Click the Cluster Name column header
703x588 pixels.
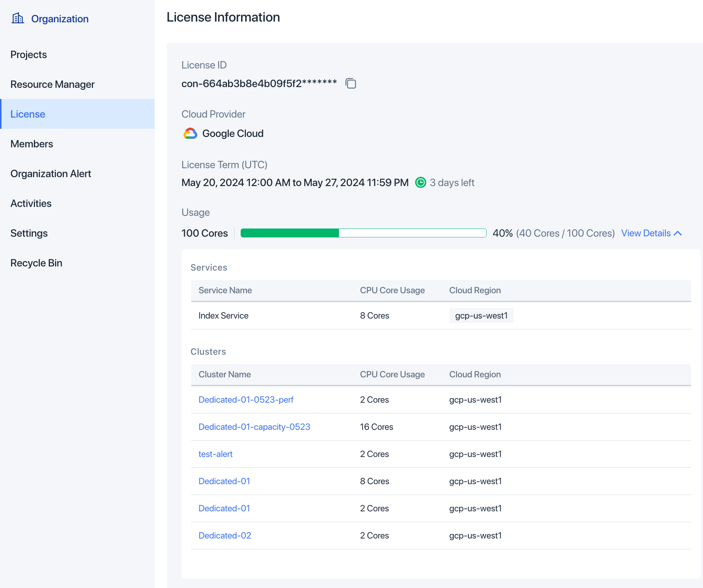point(225,374)
